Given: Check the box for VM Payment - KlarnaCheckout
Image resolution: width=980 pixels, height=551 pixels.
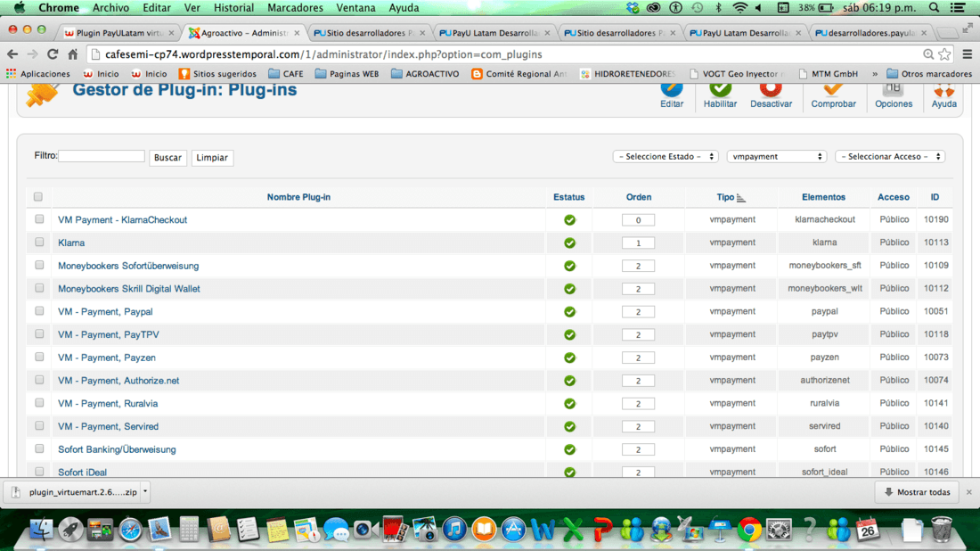Looking at the screenshot, I should tap(39, 219).
